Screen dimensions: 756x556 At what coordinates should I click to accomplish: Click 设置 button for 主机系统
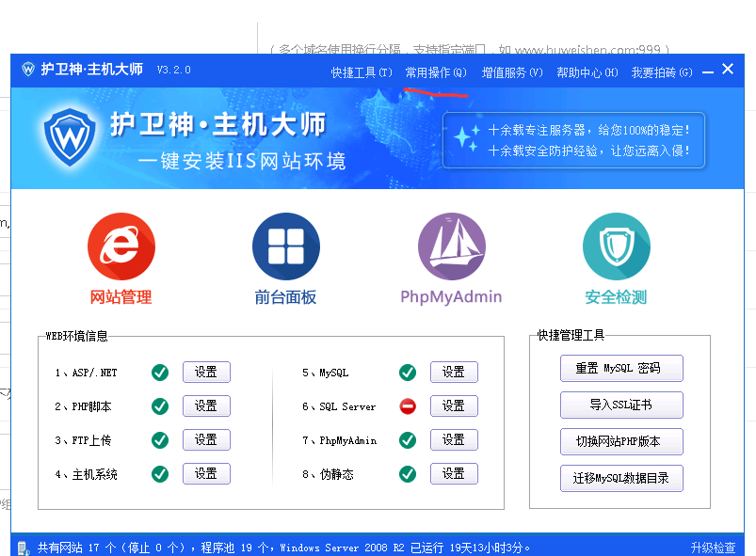[x=206, y=473]
